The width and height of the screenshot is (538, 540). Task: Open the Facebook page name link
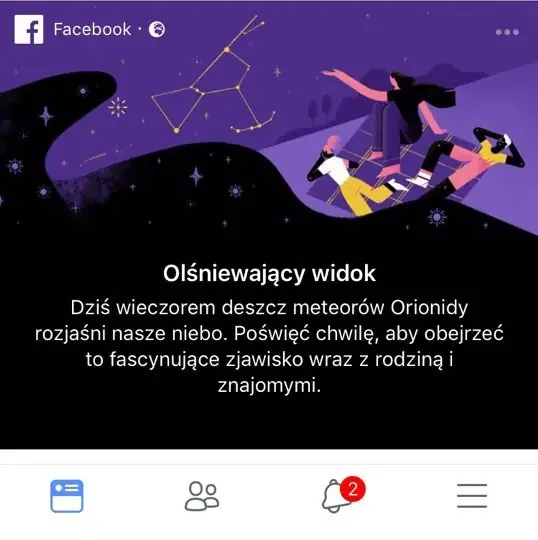(x=92, y=29)
